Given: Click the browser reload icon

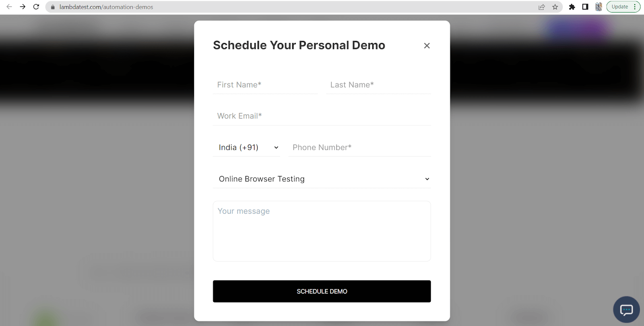Looking at the screenshot, I should (36, 7).
